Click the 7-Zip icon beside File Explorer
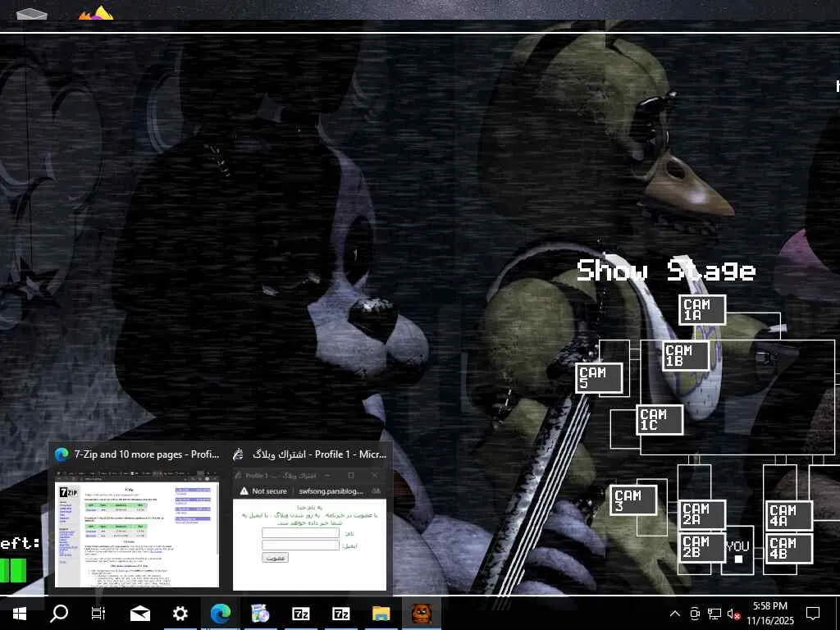Screen dimensions: 840x630 click(x=340, y=614)
